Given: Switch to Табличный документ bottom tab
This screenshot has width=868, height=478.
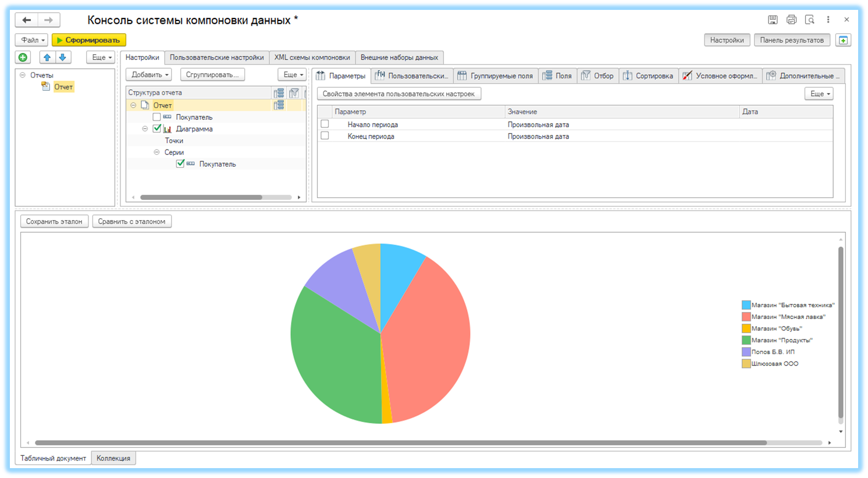Looking at the screenshot, I should [53, 458].
